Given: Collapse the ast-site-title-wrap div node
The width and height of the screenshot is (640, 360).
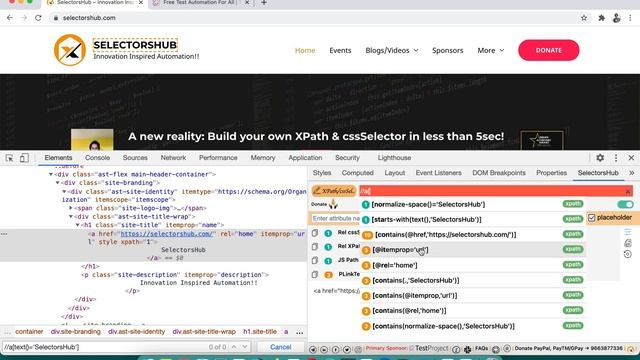Looking at the screenshot, I should coord(71,217).
